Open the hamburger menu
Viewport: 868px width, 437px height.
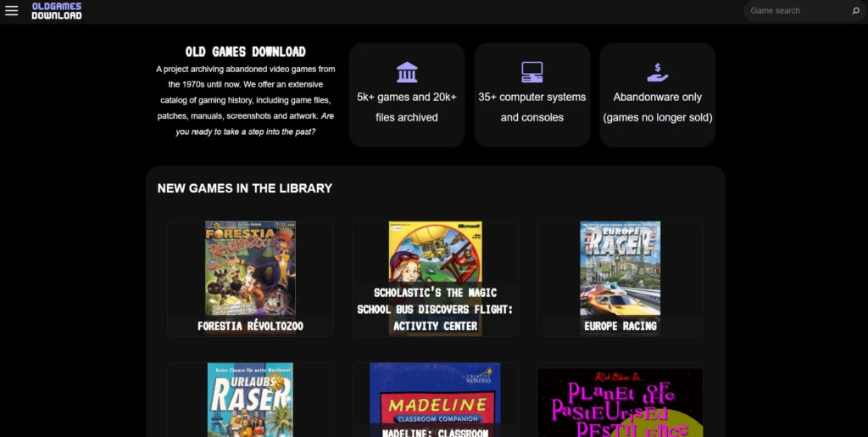click(x=12, y=10)
